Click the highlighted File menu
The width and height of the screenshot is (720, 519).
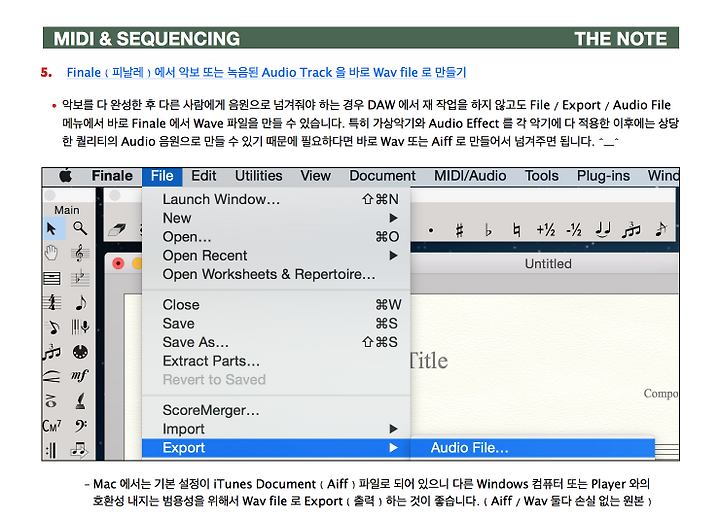pyautogui.click(x=162, y=176)
